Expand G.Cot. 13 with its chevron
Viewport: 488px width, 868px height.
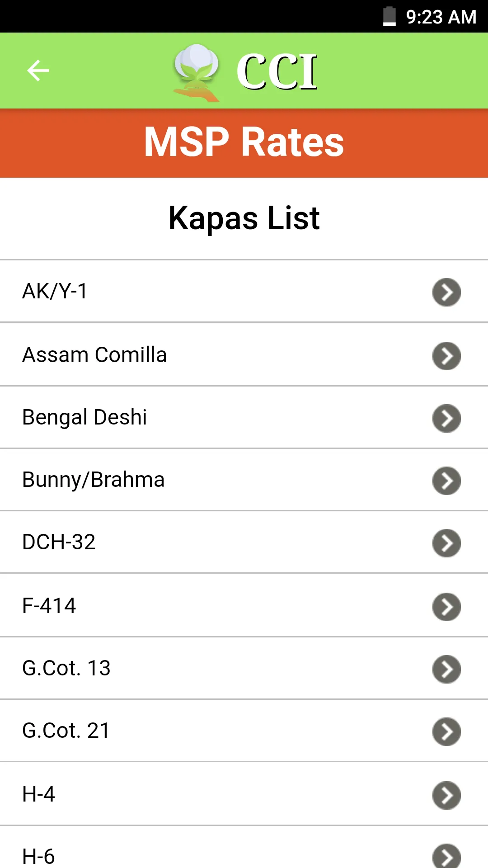[446, 669]
